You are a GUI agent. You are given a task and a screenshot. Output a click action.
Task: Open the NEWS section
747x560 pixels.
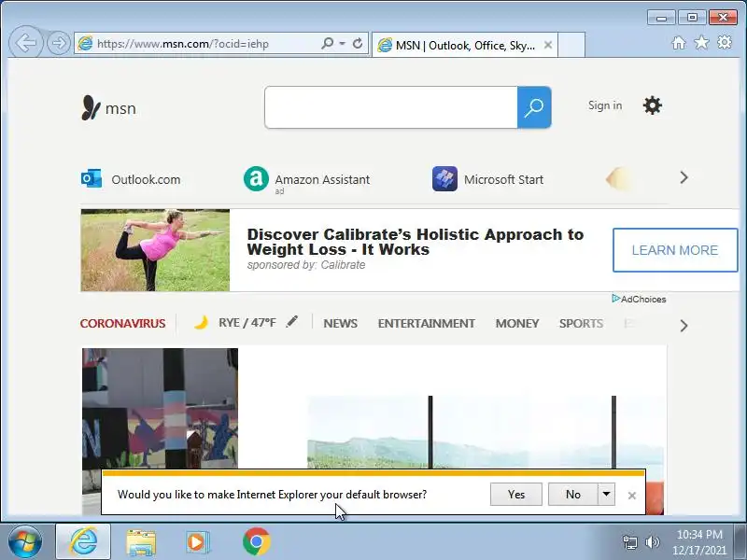pyautogui.click(x=340, y=323)
